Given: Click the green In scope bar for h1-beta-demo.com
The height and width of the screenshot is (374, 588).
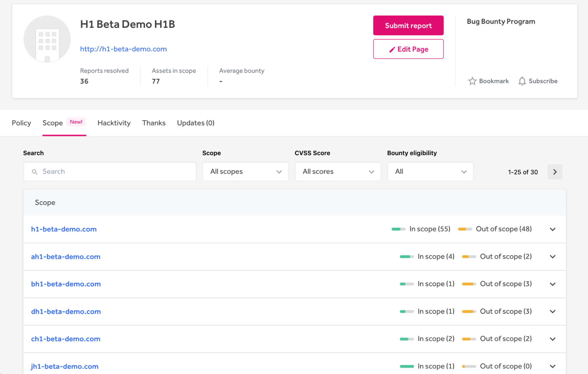Looking at the screenshot, I should click(x=398, y=229).
